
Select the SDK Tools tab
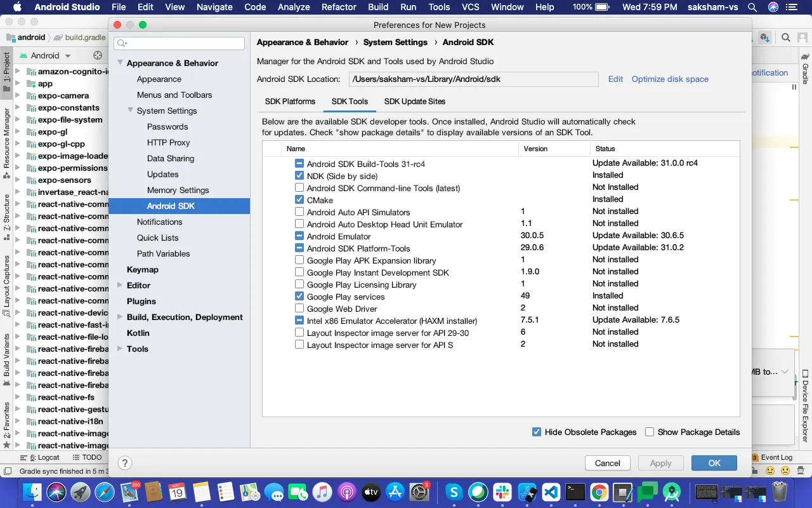[x=350, y=102]
